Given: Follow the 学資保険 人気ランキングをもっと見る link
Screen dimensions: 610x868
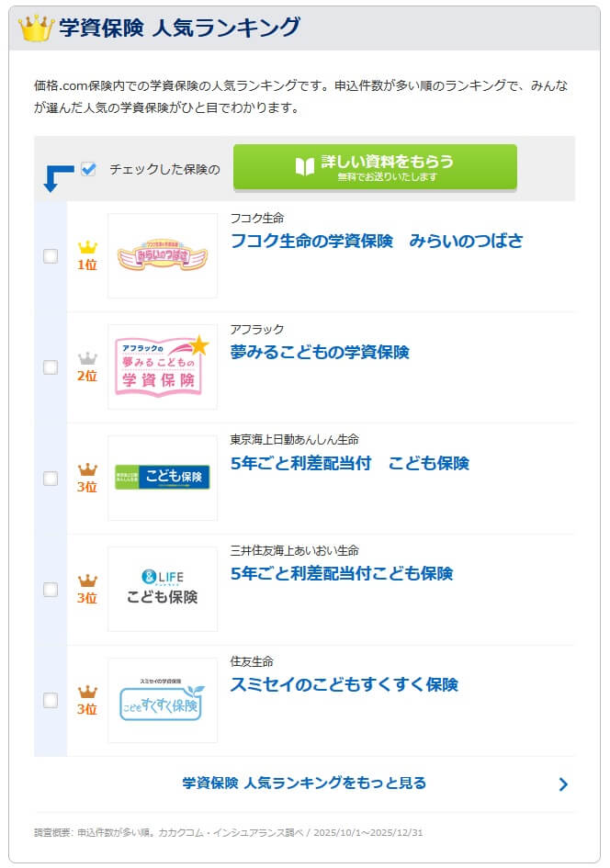Looking at the screenshot, I should coord(304,783).
